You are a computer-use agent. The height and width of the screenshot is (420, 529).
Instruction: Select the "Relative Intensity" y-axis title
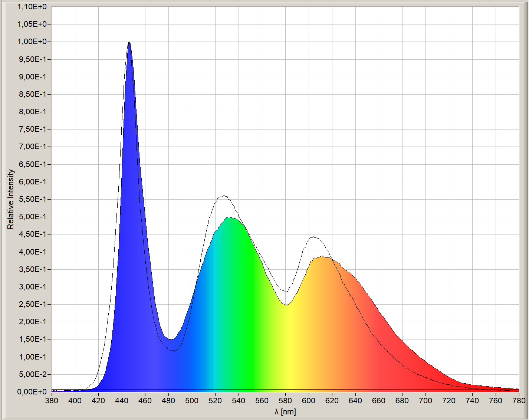(x=11, y=199)
